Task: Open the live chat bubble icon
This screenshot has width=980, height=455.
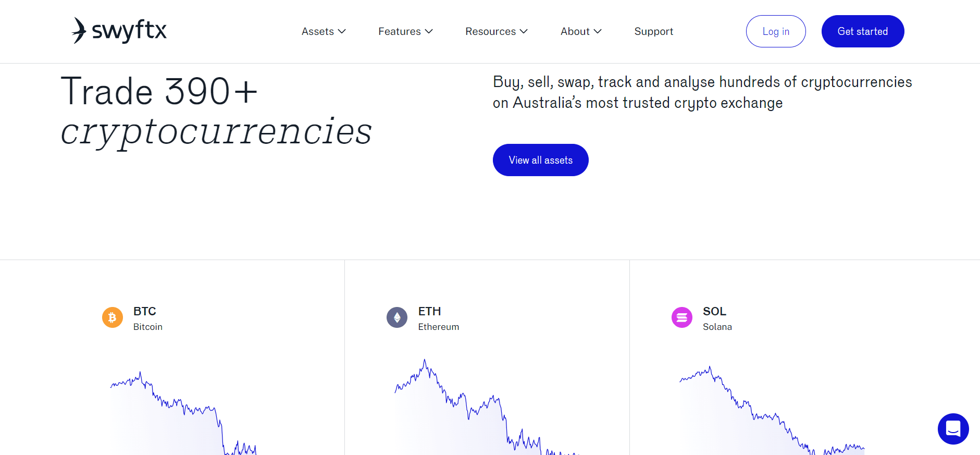Action: point(953,429)
